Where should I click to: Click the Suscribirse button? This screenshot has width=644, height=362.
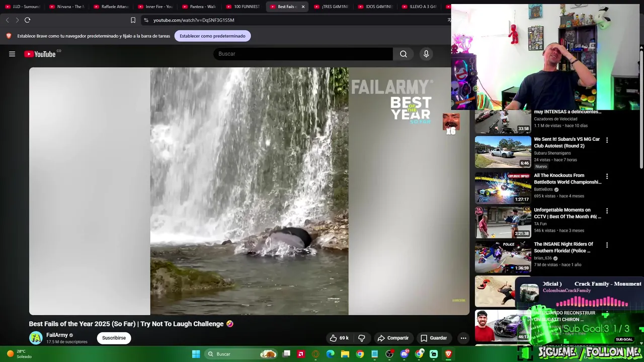(114, 338)
